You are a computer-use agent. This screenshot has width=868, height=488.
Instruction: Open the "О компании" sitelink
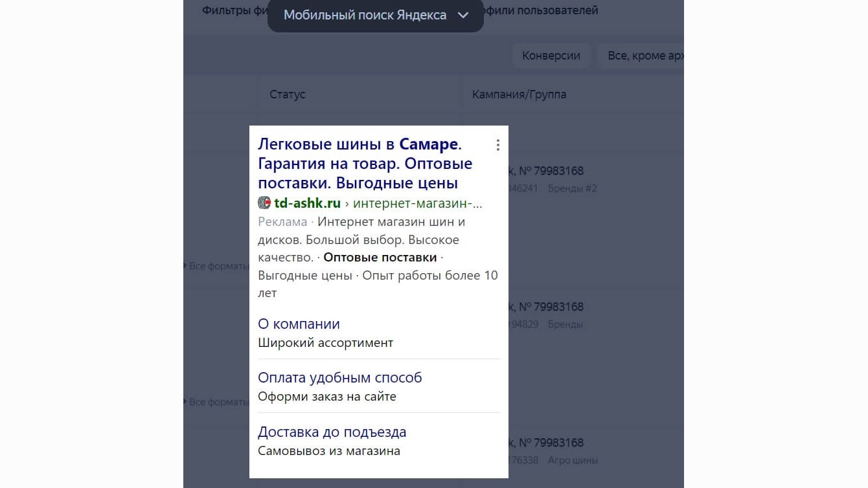point(299,324)
